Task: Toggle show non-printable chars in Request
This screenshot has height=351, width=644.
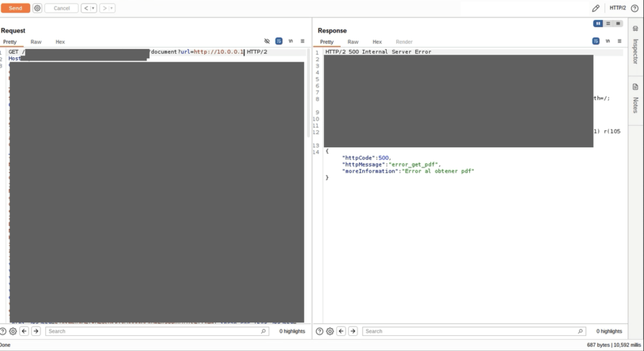Action: [x=291, y=41]
